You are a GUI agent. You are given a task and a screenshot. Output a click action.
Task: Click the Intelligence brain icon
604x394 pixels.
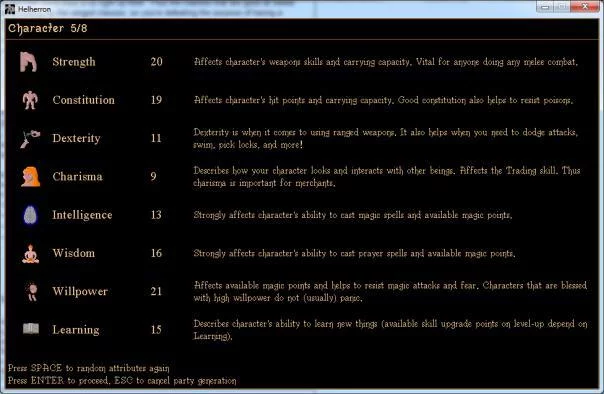tap(30, 215)
